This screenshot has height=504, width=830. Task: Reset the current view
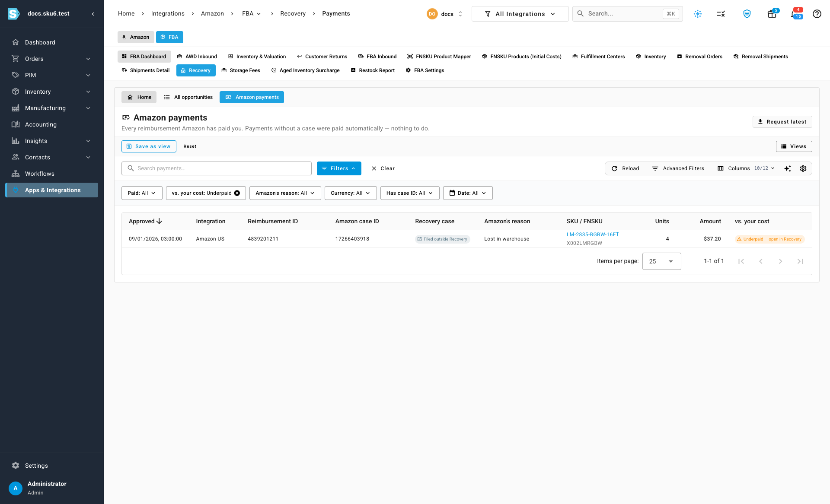pos(190,146)
